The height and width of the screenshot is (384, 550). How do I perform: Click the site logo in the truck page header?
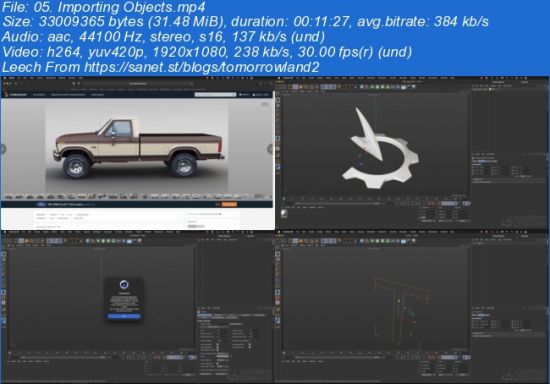click(15, 94)
